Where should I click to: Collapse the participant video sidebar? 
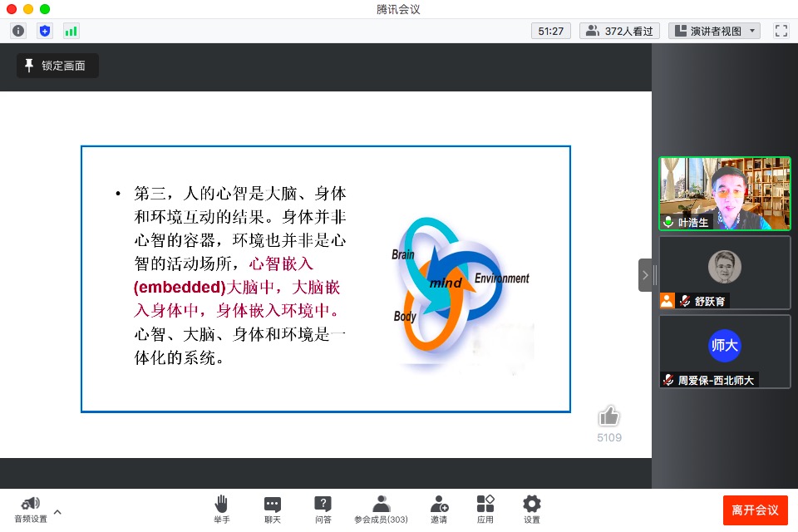[645, 275]
